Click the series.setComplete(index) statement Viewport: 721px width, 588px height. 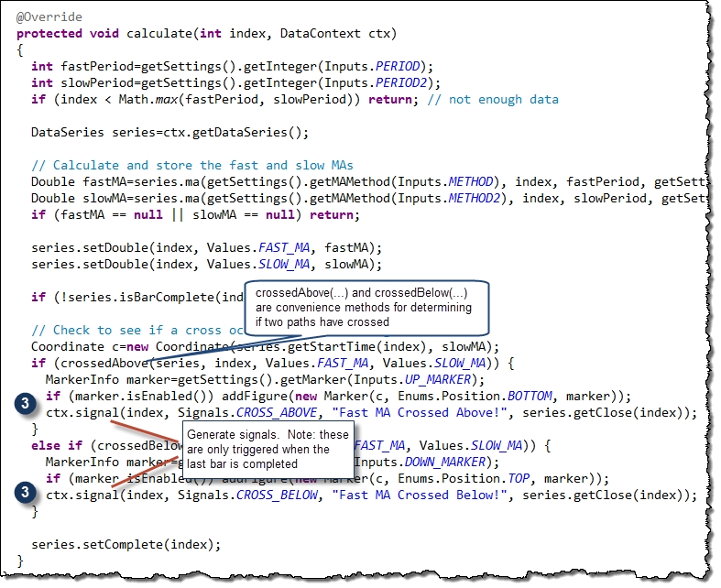tap(126, 544)
